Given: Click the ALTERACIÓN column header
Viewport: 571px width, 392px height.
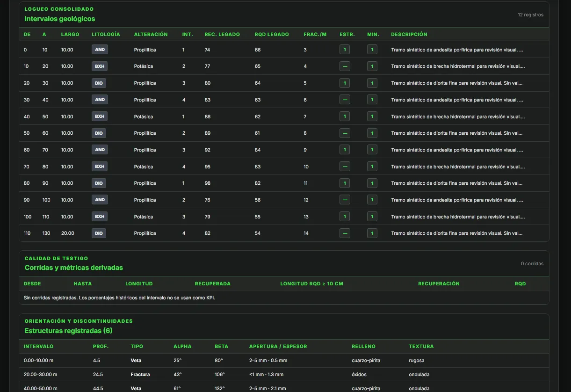Looking at the screenshot, I should (151, 35).
